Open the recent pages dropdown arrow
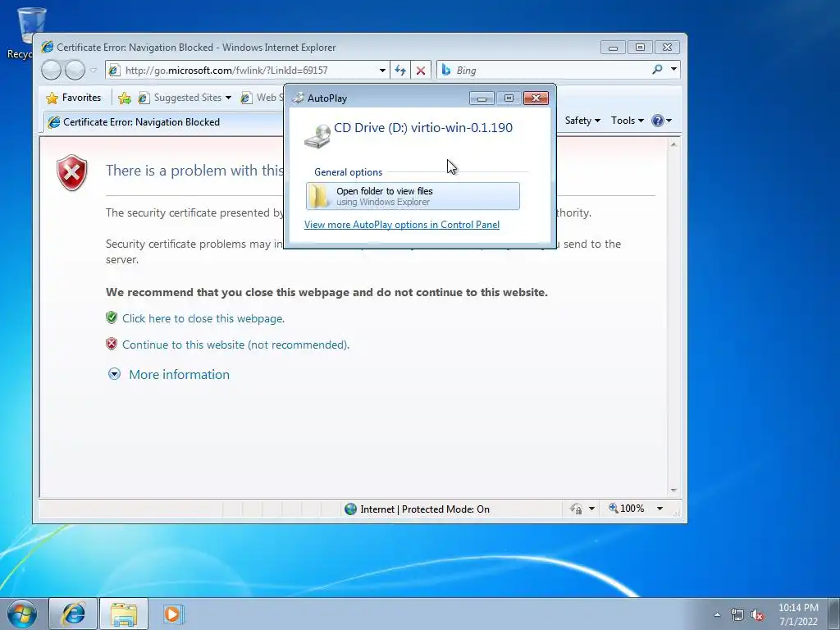 94,71
